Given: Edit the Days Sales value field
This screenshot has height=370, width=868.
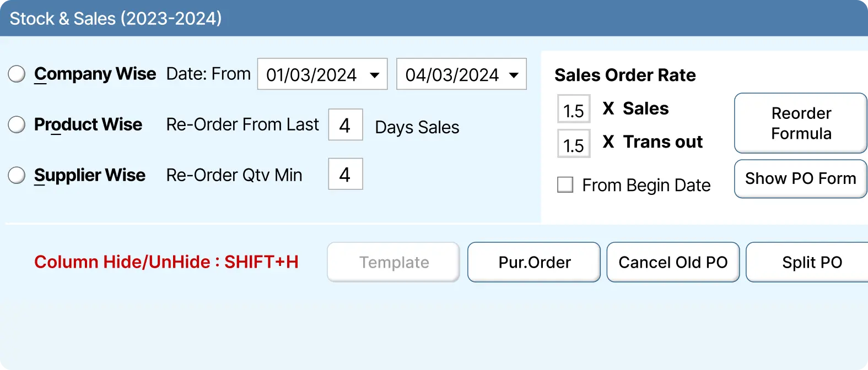Looking at the screenshot, I should tap(346, 125).
